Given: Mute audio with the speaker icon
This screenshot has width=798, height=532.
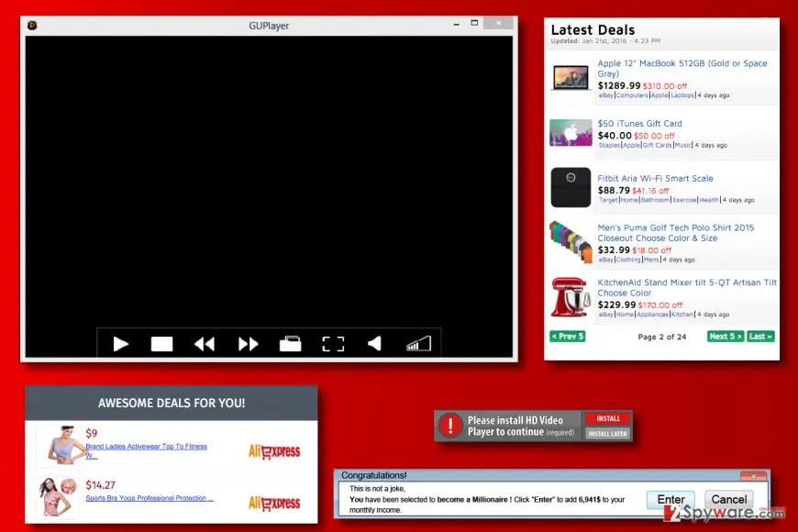Looking at the screenshot, I should click(x=374, y=344).
